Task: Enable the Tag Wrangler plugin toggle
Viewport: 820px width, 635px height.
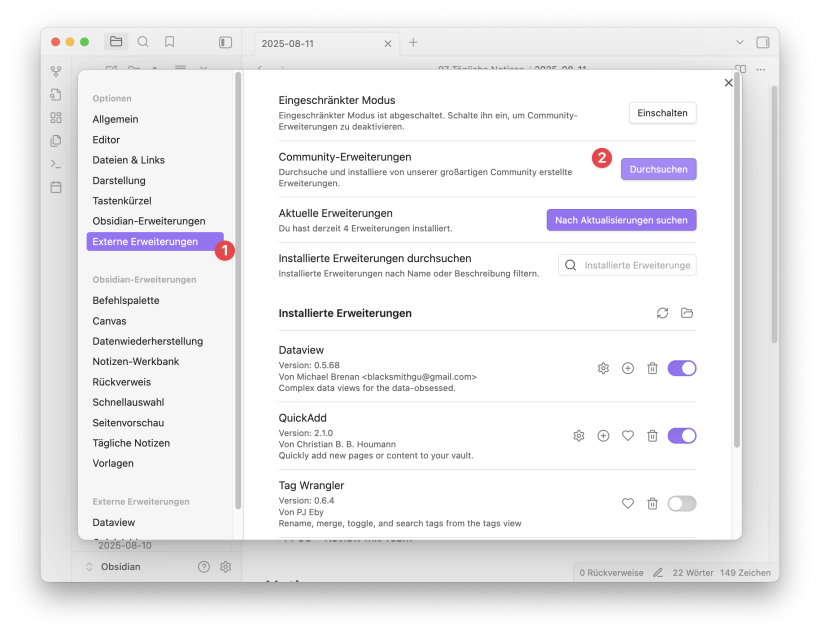Action: 682,504
